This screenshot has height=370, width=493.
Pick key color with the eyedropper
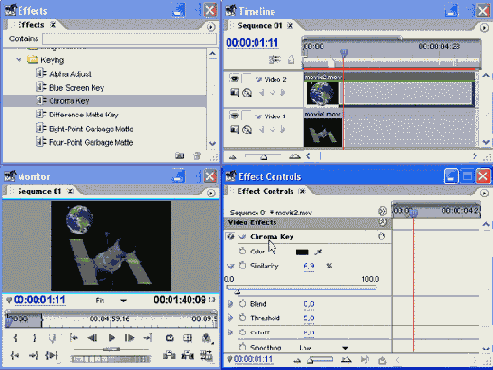[318, 252]
